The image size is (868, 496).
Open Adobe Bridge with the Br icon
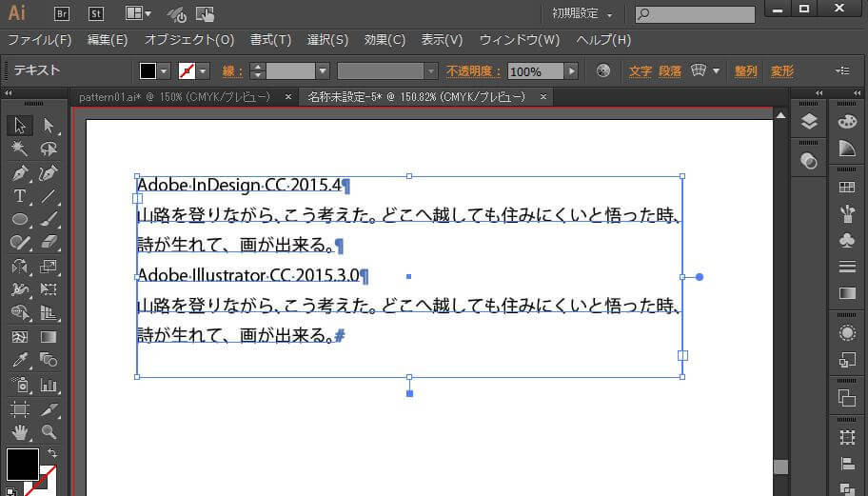coord(62,14)
